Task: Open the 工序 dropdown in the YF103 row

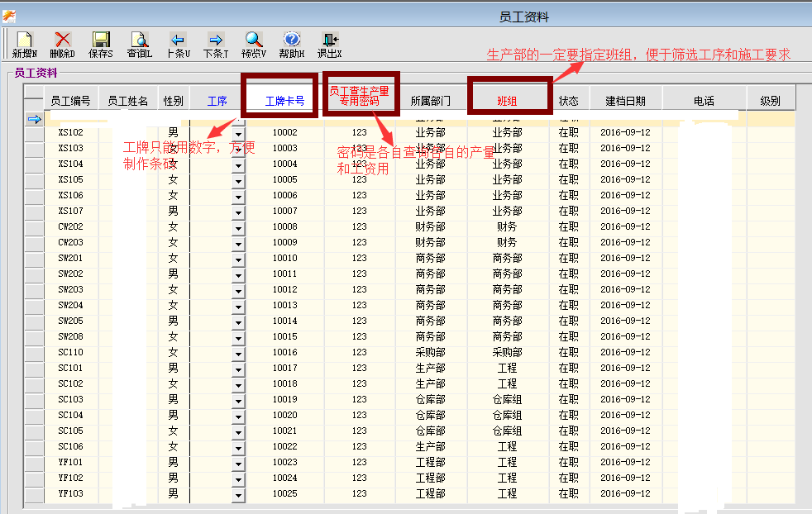Action: (x=239, y=494)
